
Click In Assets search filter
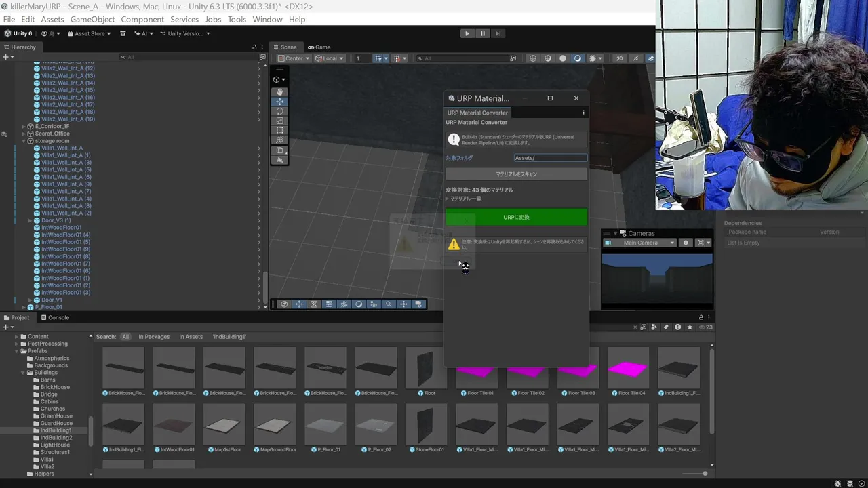click(x=191, y=337)
